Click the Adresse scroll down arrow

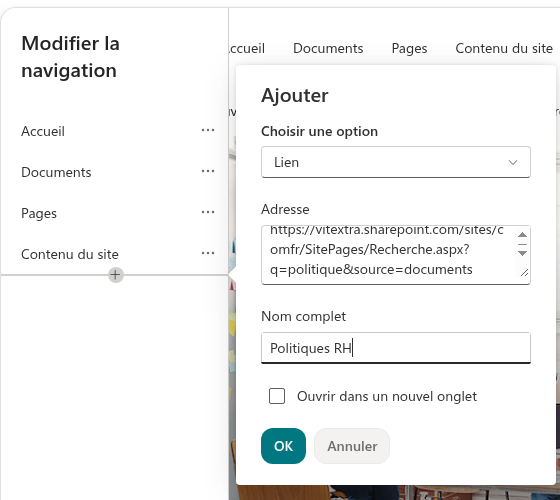tap(522, 253)
